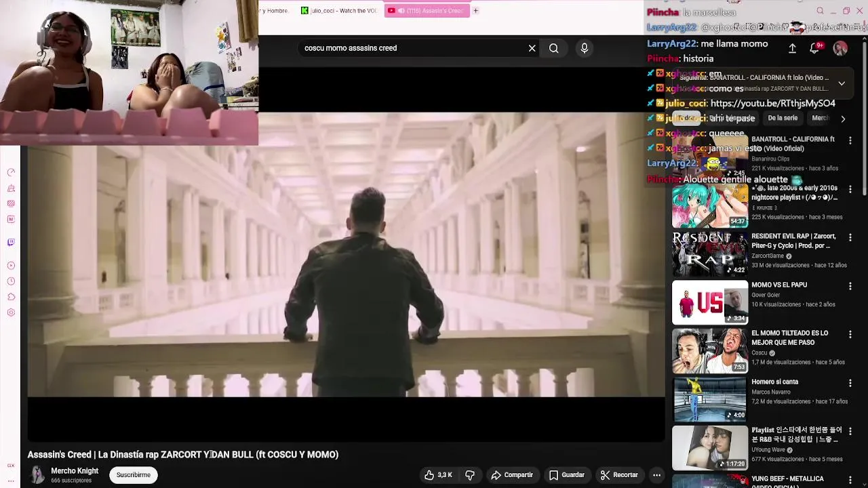The width and height of the screenshot is (868, 488).
Task: Click the video player showing the man at the balcony
Action: (x=346, y=255)
